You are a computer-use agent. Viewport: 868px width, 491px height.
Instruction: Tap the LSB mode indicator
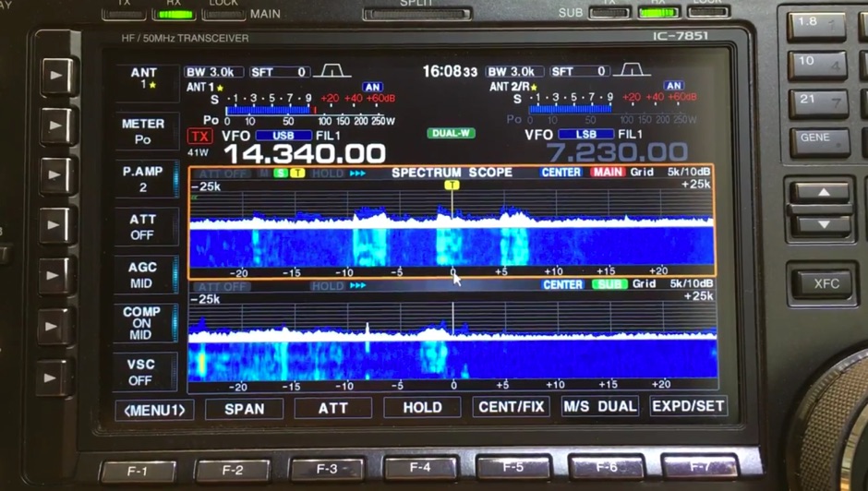pos(585,134)
